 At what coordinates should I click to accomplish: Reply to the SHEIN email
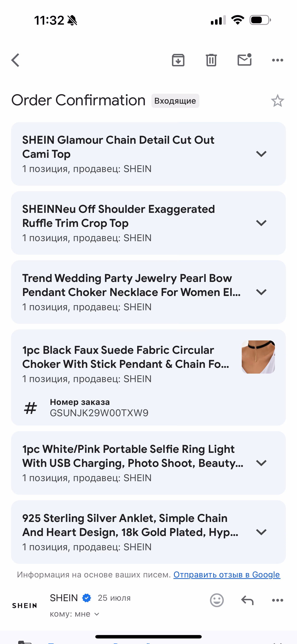pyautogui.click(x=247, y=600)
